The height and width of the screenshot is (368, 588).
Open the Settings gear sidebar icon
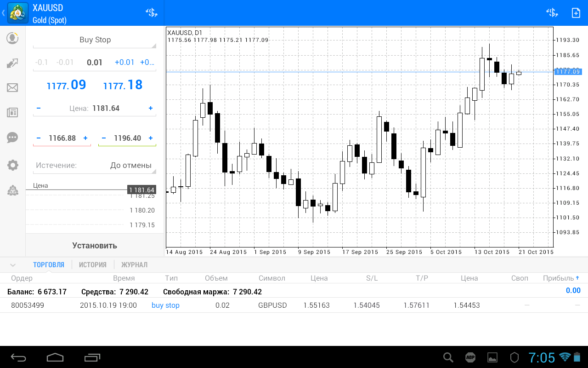[12, 165]
